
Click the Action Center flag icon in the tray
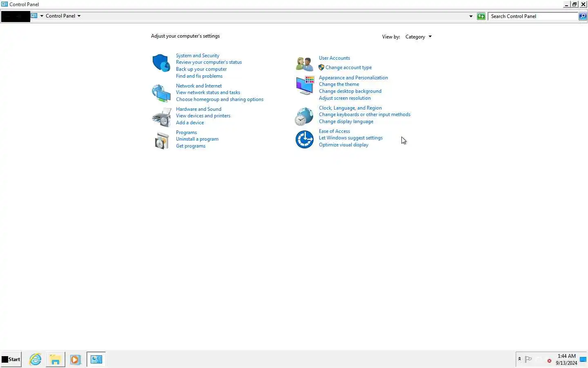(528, 359)
